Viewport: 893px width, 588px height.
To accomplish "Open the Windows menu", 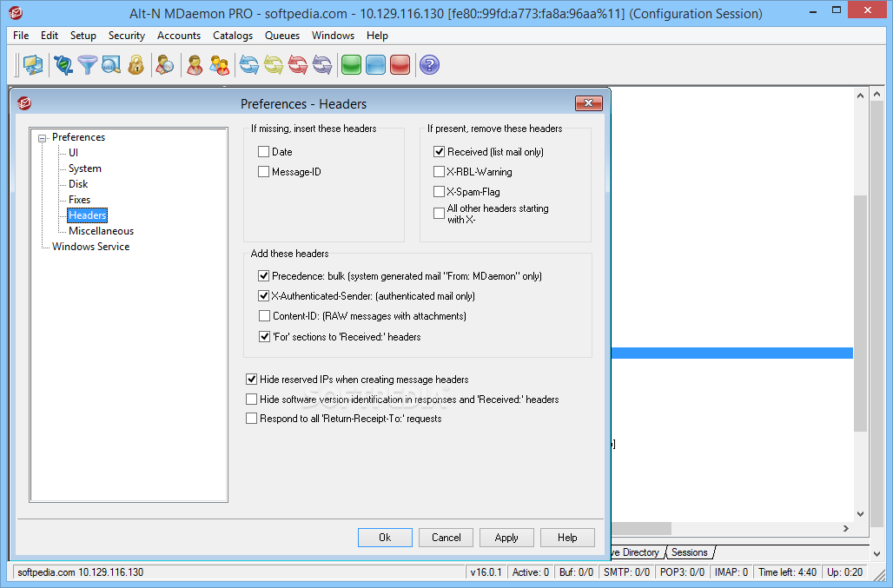I will point(334,36).
